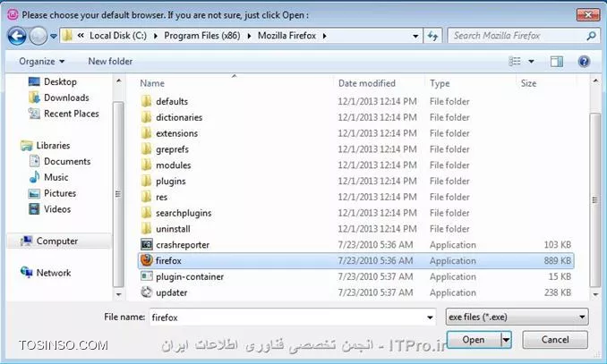The height and width of the screenshot is (364, 607).
Task: Select the firefox application file
Action: pyautogui.click(x=355, y=261)
